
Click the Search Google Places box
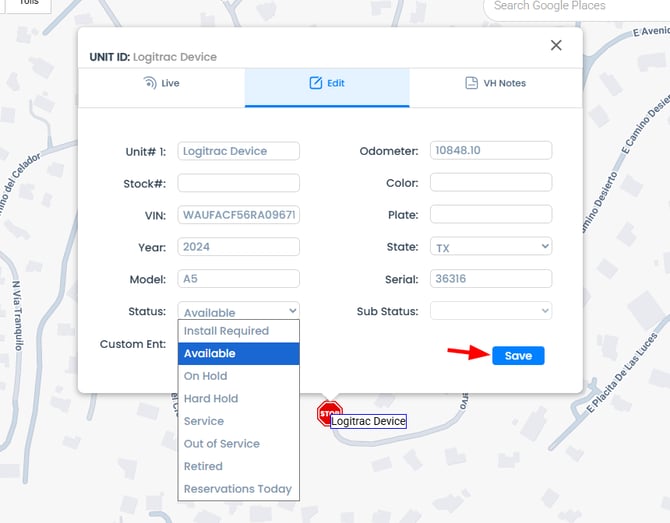[575, 7]
